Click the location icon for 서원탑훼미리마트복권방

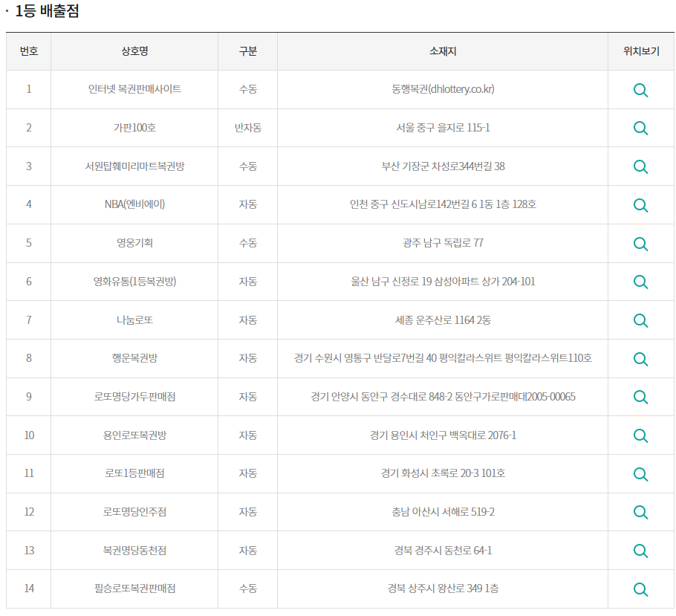(640, 166)
